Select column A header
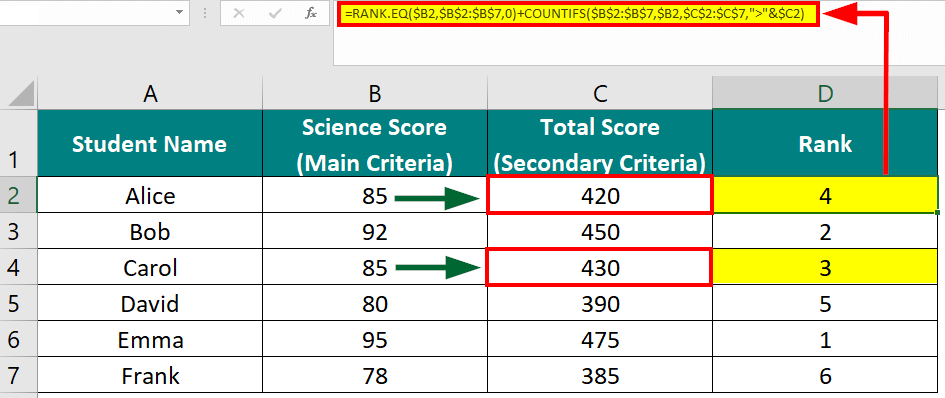This screenshot has height=398, width=945. point(149,94)
